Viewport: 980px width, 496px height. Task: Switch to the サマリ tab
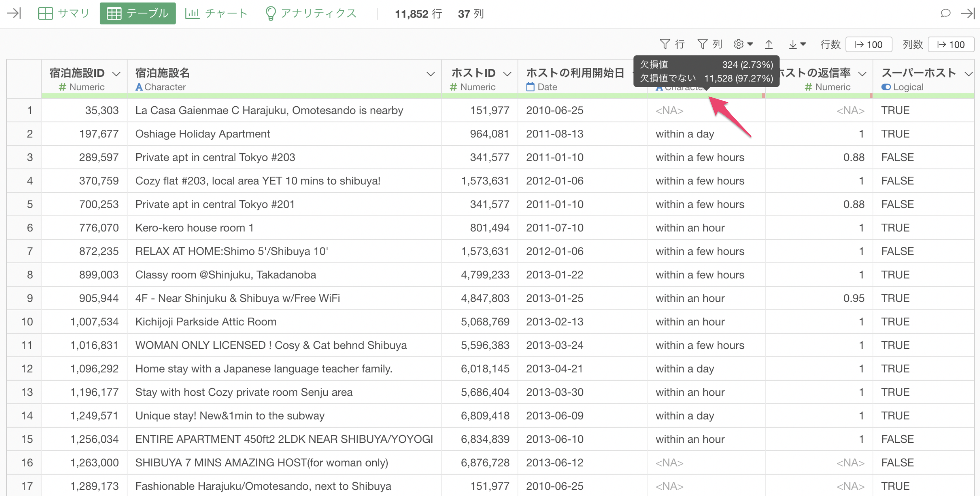coord(64,14)
